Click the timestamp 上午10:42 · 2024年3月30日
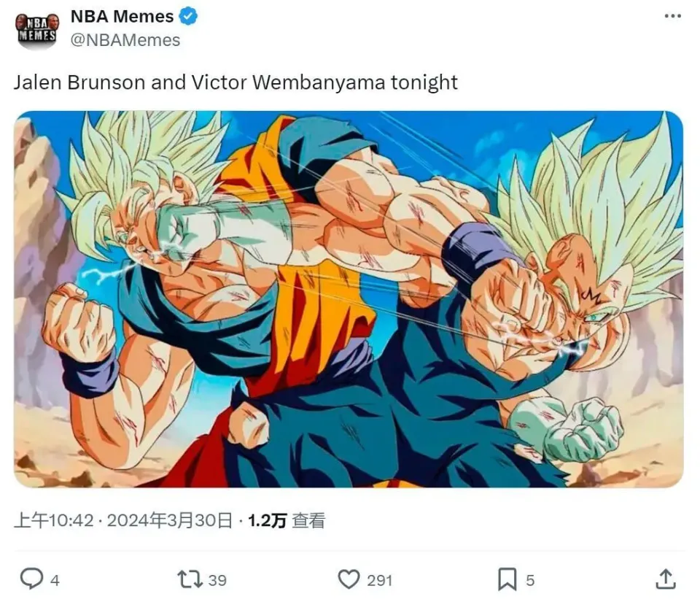Image resolution: width=700 pixels, height=602 pixels. 123,520
